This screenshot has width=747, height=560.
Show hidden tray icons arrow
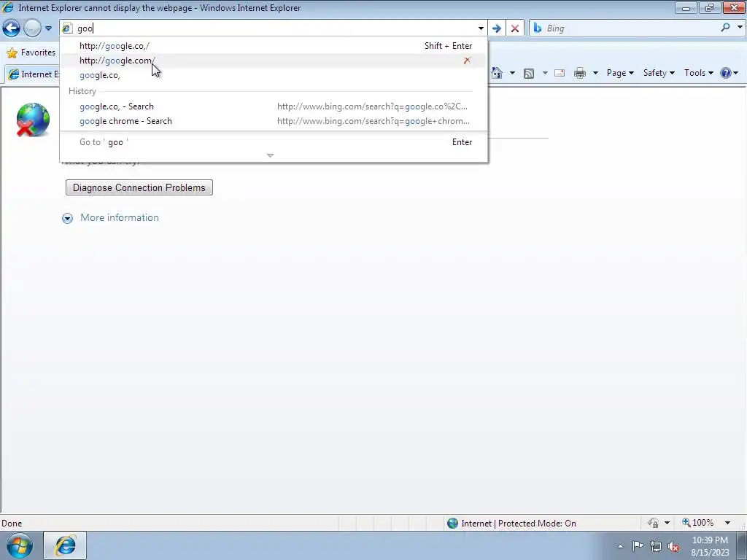point(620,546)
